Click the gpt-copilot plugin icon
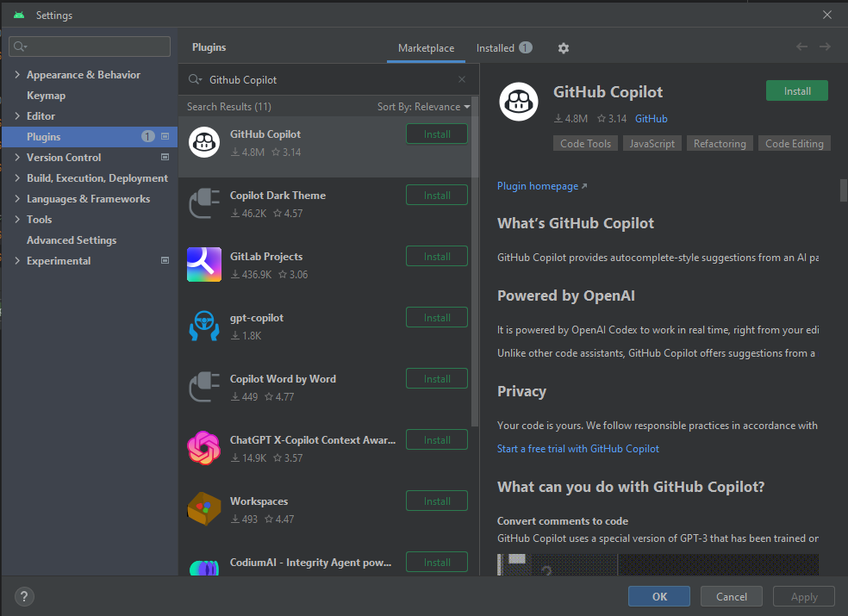The image size is (848, 616). point(204,326)
